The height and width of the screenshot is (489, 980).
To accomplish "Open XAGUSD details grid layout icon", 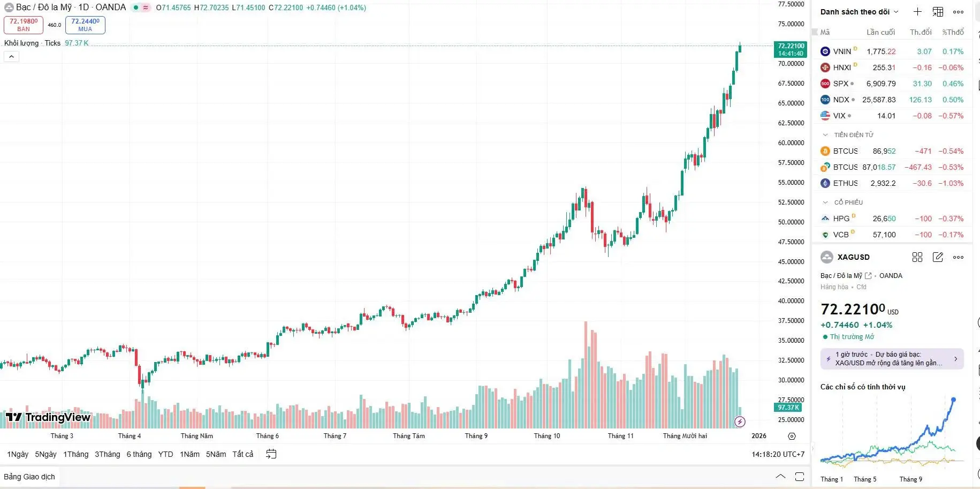I will pyautogui.click(x=917, y=257).
